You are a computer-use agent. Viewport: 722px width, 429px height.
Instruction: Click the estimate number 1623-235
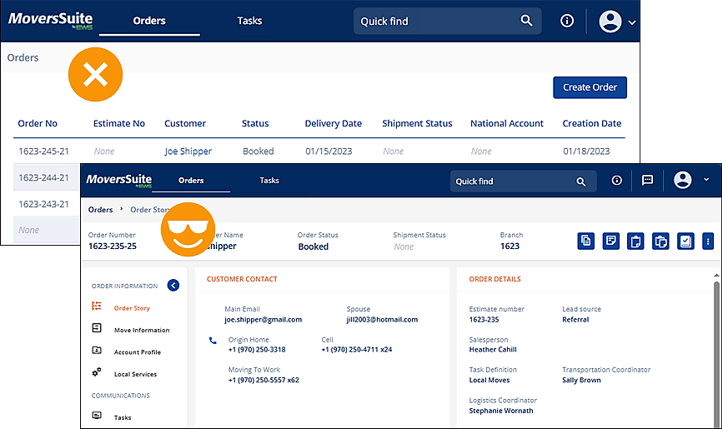point(484,319)
